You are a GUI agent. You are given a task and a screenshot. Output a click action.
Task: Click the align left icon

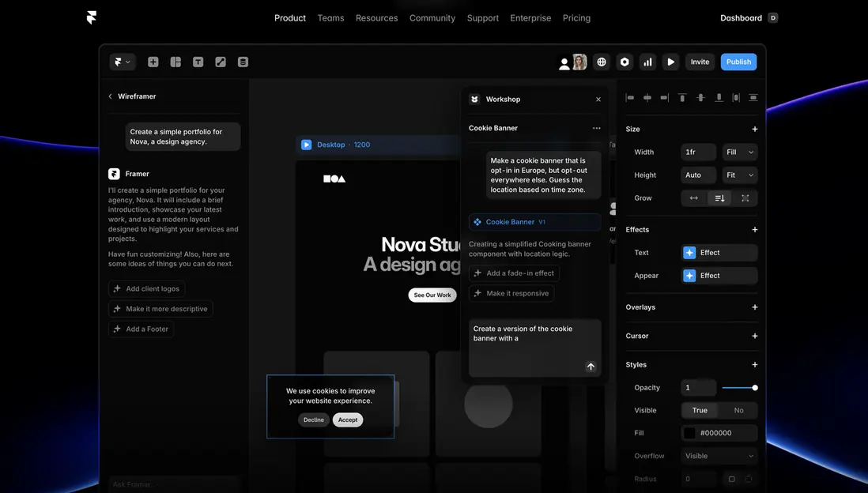pos(629,97)
